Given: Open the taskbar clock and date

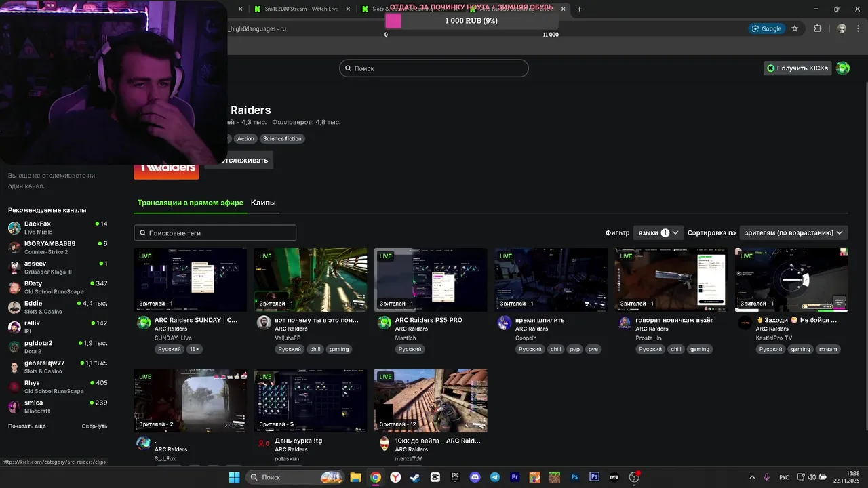Looking at the screenshot, I should tap(846, 477).
